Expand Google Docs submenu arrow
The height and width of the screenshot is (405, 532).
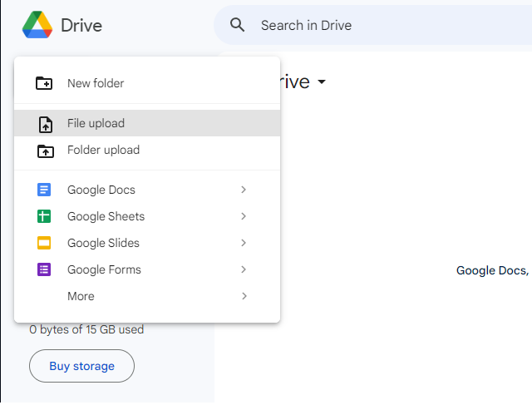(x=244, y=190)
